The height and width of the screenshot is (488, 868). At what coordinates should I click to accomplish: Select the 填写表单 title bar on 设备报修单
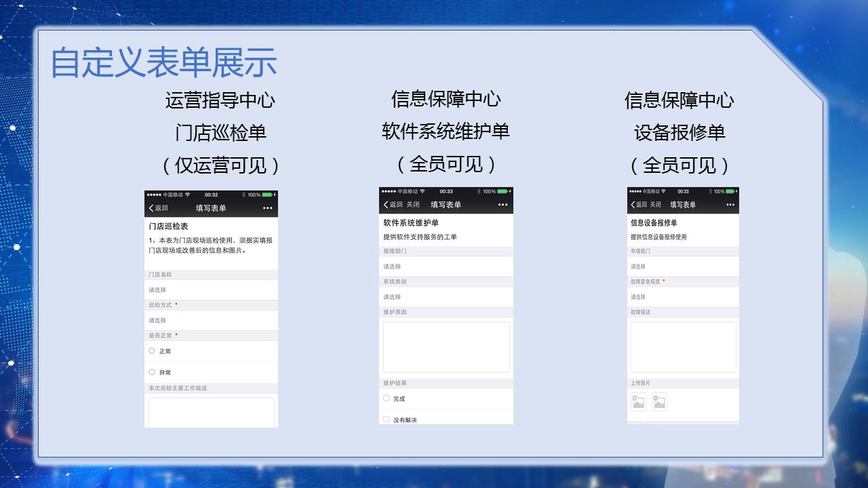(683, 205)
